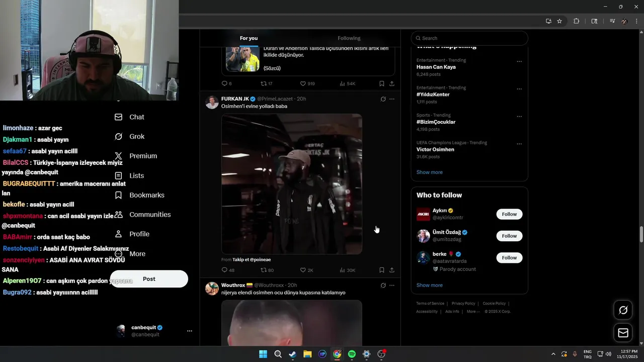Viewport: 644px width, 362px height.
Task: View analytics of FURKAN JK tweet
Action: pos(347,270)
